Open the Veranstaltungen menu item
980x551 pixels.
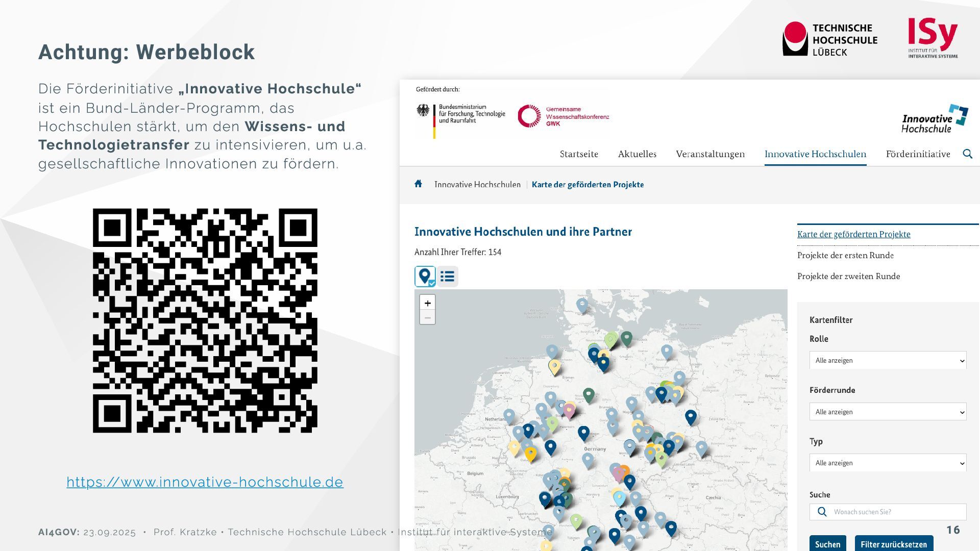click(710, 154)
